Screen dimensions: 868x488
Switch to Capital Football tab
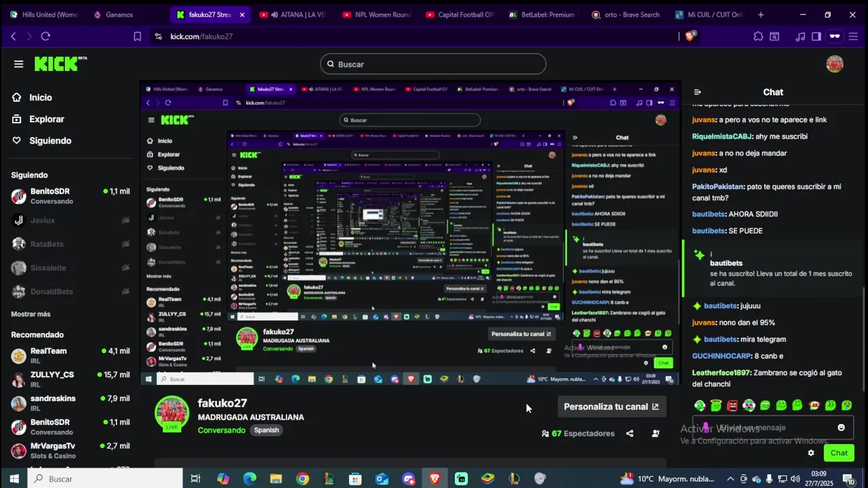click(x=459, y=14)
